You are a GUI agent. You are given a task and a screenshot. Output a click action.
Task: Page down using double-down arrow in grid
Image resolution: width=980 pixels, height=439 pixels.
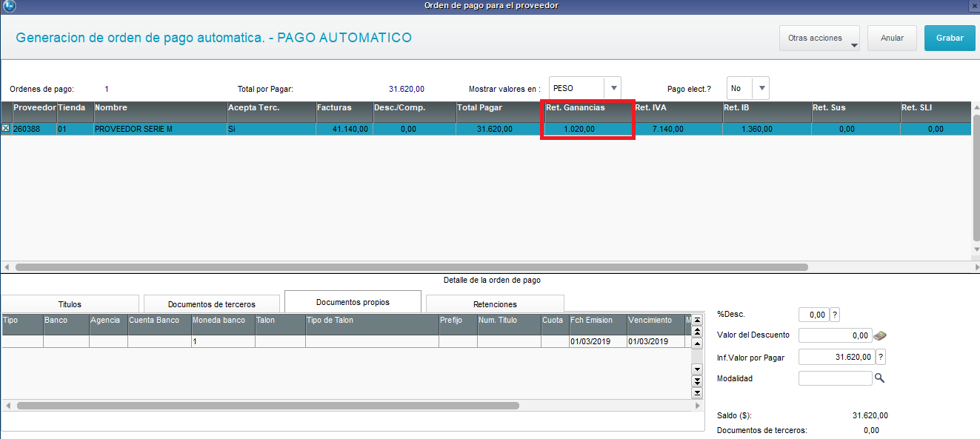pyautogui.click(x=697, y=381)
